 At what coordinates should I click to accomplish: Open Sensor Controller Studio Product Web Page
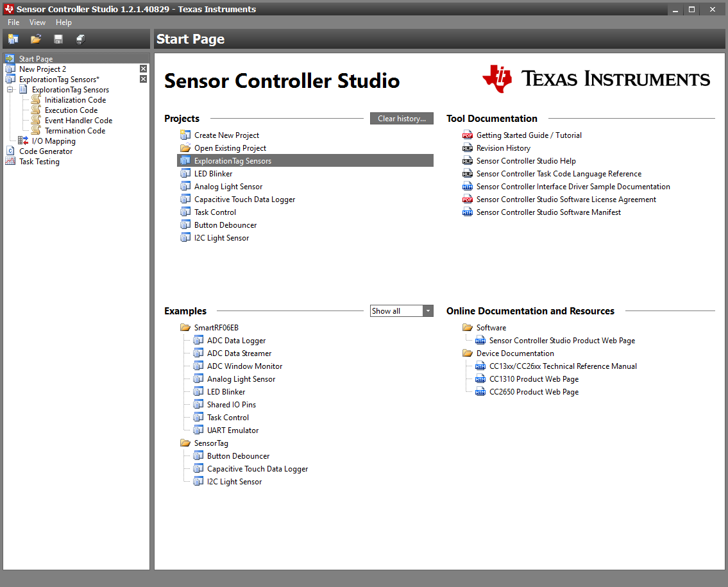(x=563, y=341)
